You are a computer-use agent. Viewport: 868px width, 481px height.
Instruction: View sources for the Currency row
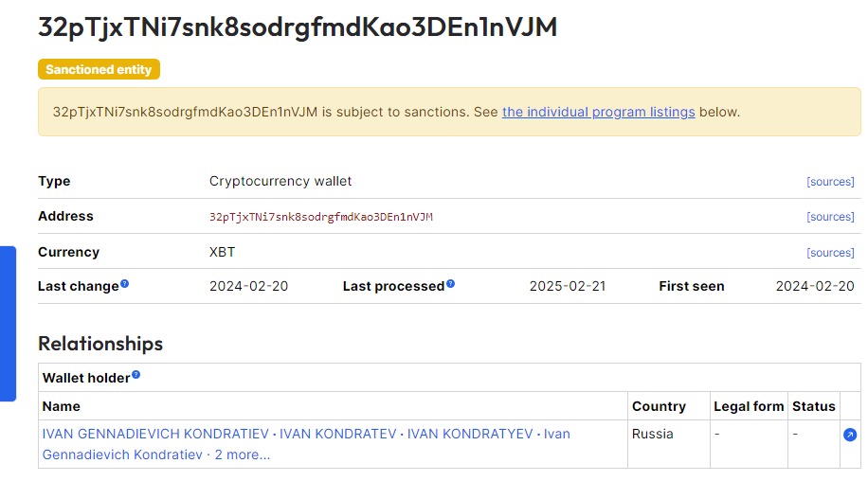[830, 253]
